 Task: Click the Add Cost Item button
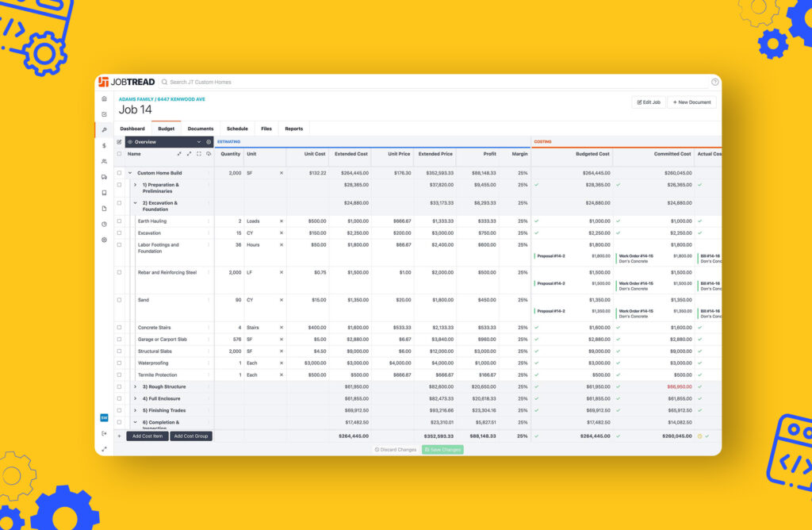[x=147, y=436]
